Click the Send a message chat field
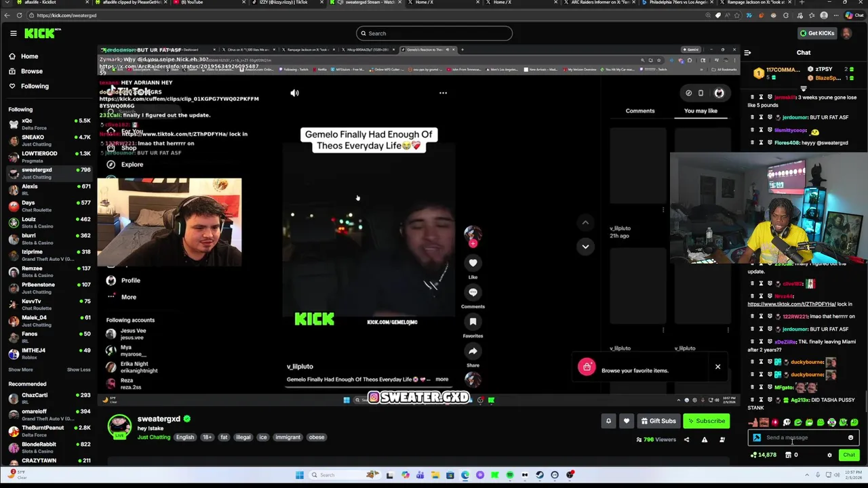This screenshot has height=488, width=868. tap(804, 438)
